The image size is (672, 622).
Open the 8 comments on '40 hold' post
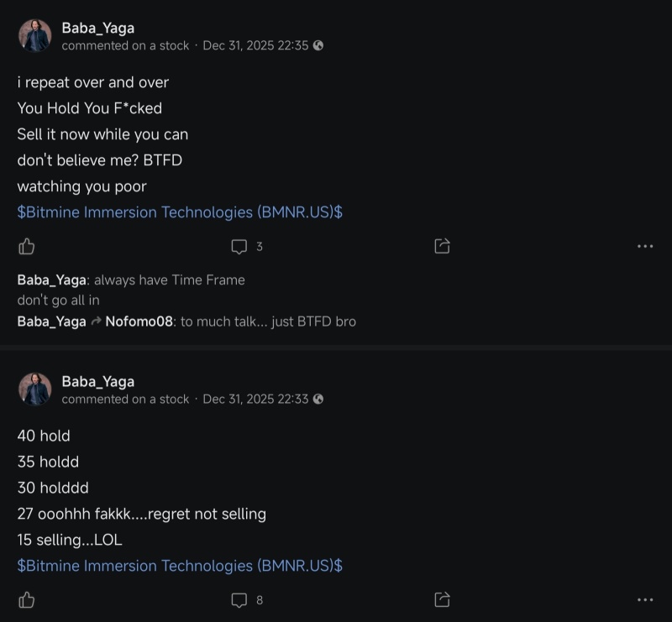tap(247, 599)
